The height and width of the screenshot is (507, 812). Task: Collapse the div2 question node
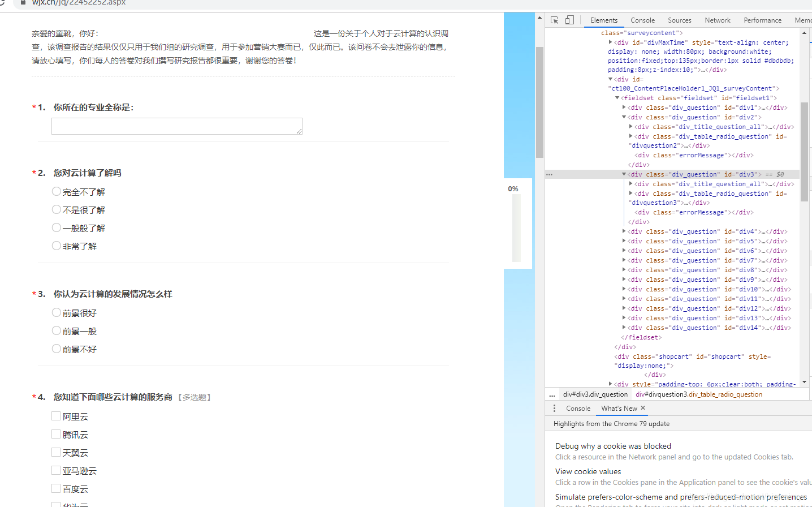pos(624,117)
